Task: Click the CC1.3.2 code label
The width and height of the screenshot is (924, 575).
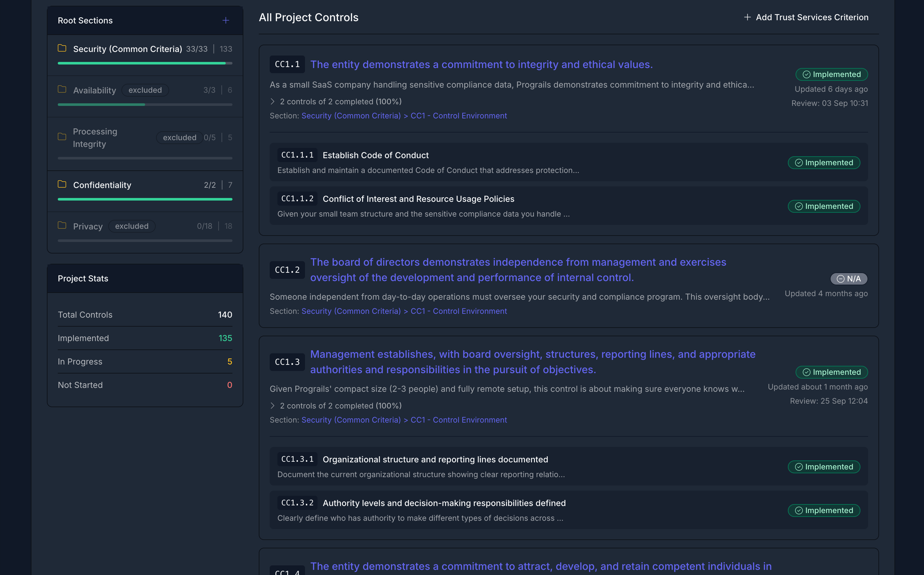Action: 297,503
